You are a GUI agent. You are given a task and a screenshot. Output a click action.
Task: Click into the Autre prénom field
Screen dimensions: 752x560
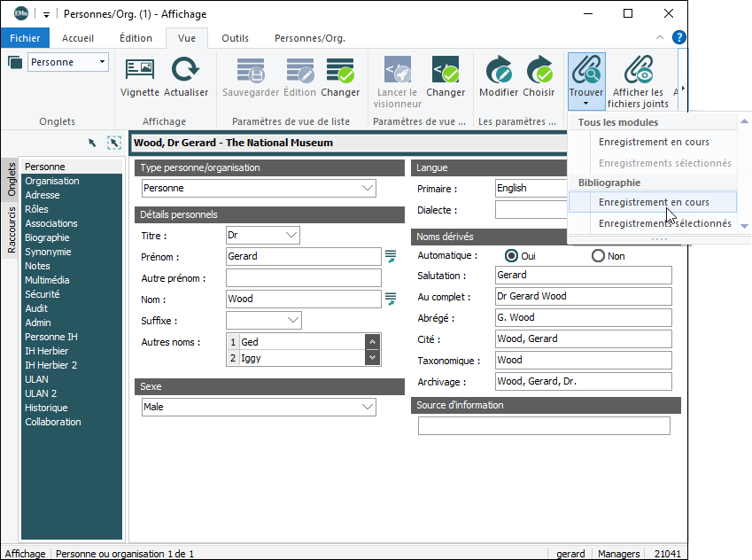click(303, 278)
